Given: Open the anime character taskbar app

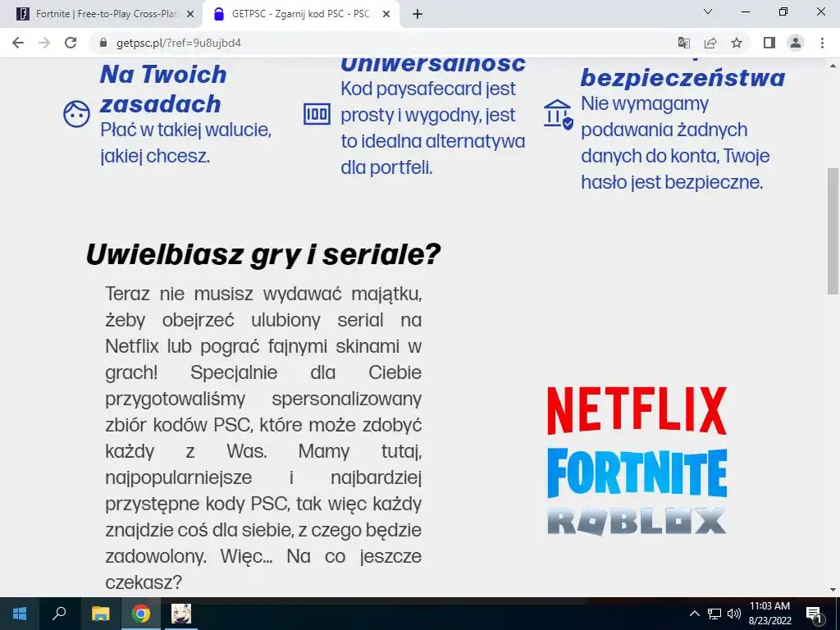Looking at the screenshot, I should point(181,614).
